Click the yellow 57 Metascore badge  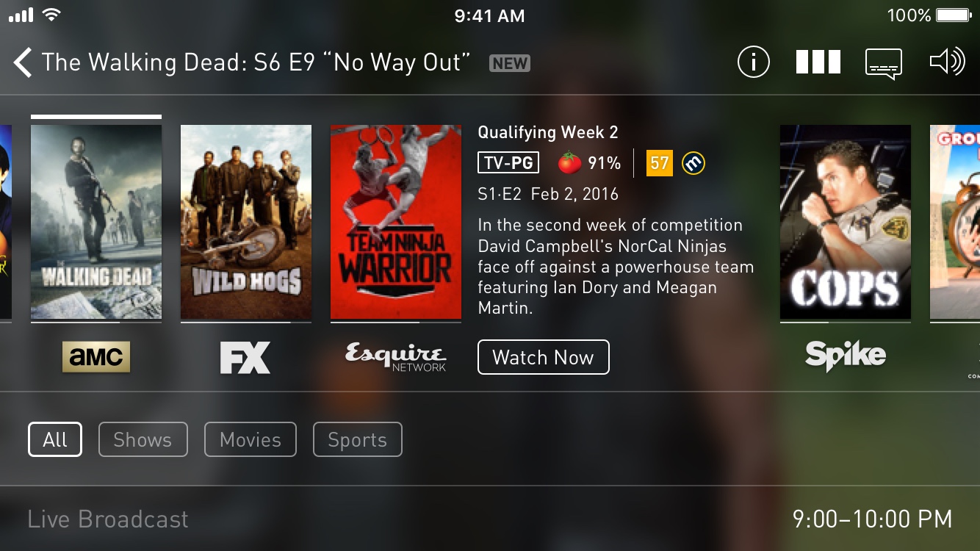tap(660, 162)
